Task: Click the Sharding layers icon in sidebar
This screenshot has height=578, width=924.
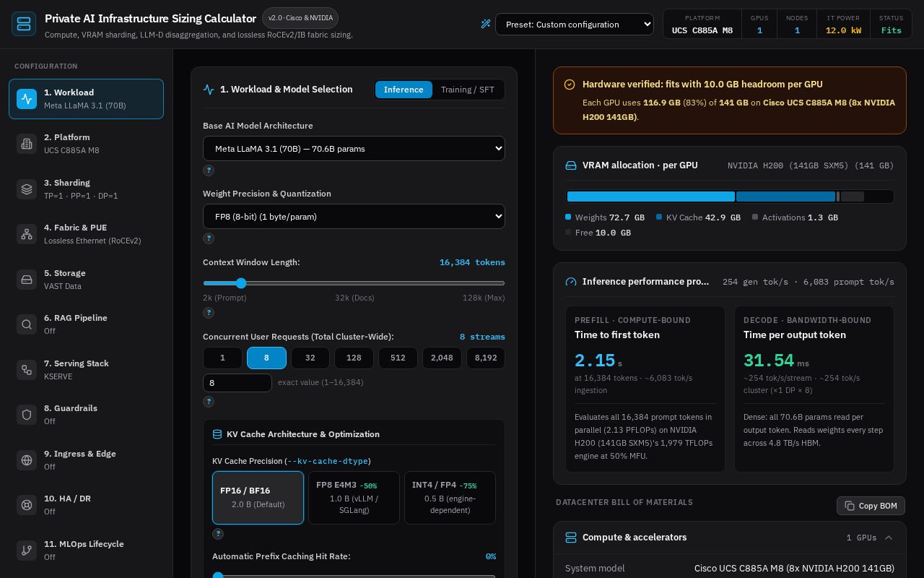Action: coord(27,189)
